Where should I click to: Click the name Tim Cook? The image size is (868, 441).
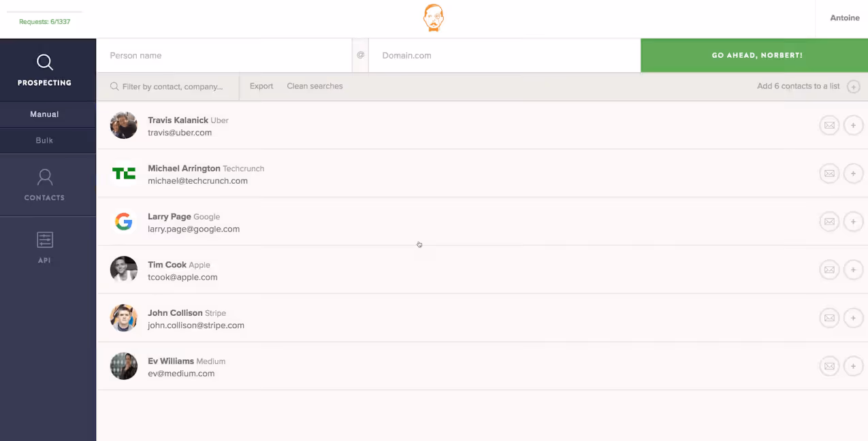point(167,265)
